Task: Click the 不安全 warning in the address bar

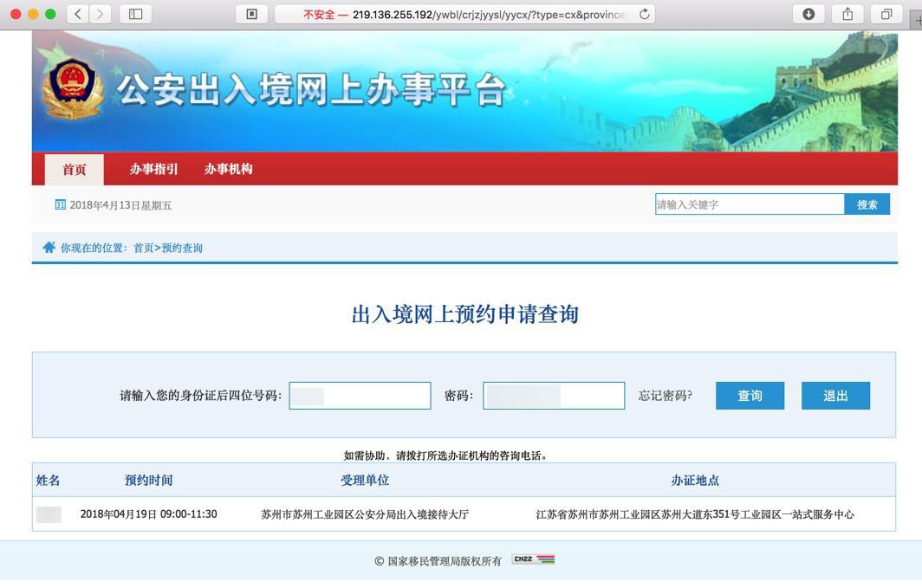Action: pos(319,15)
